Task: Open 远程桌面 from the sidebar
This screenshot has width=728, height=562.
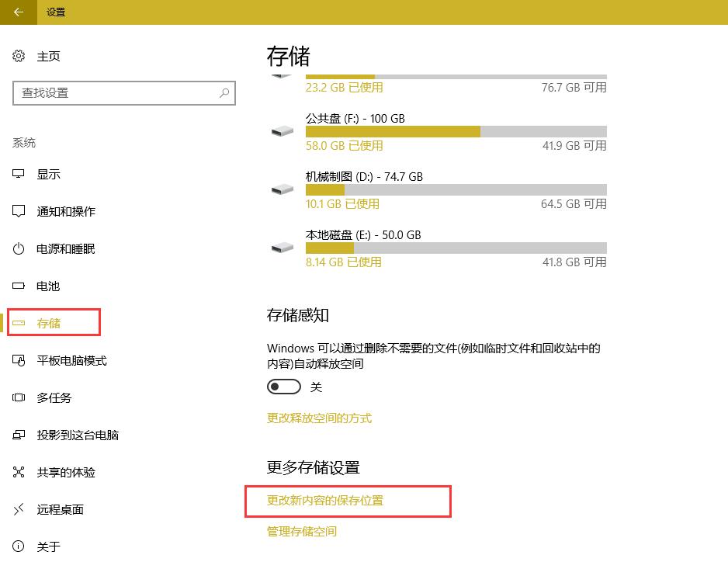Action: click(x=61, y=509)
